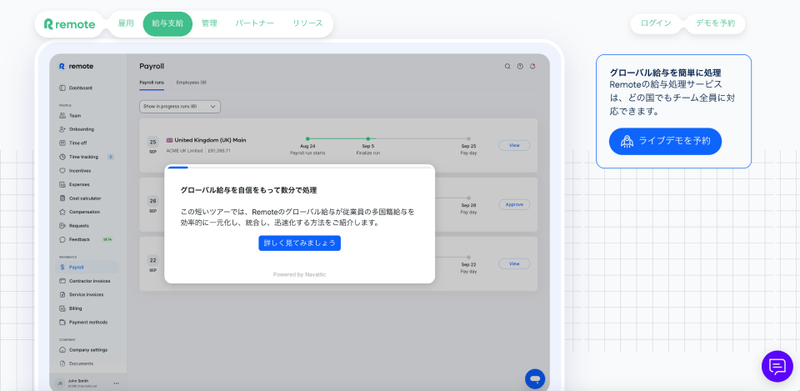The height and width of the screenshot is (391, 800).
Task: Click the Powered by Navattic link
Action: [299, 275]
